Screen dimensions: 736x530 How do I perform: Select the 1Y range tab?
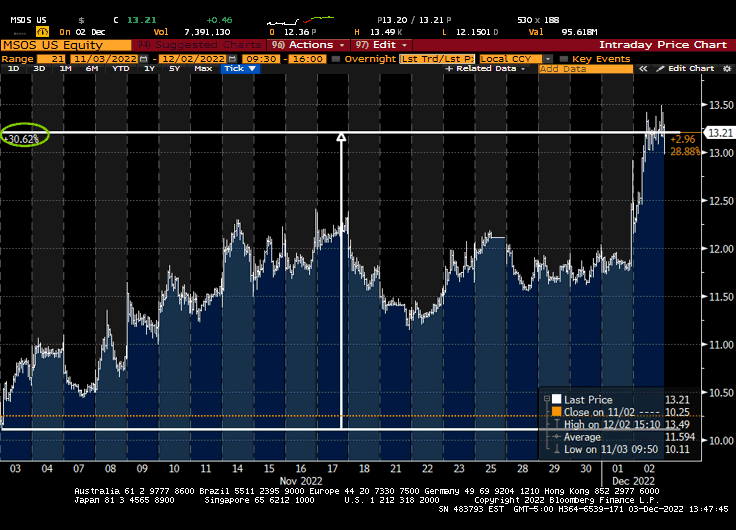point(149,69)
